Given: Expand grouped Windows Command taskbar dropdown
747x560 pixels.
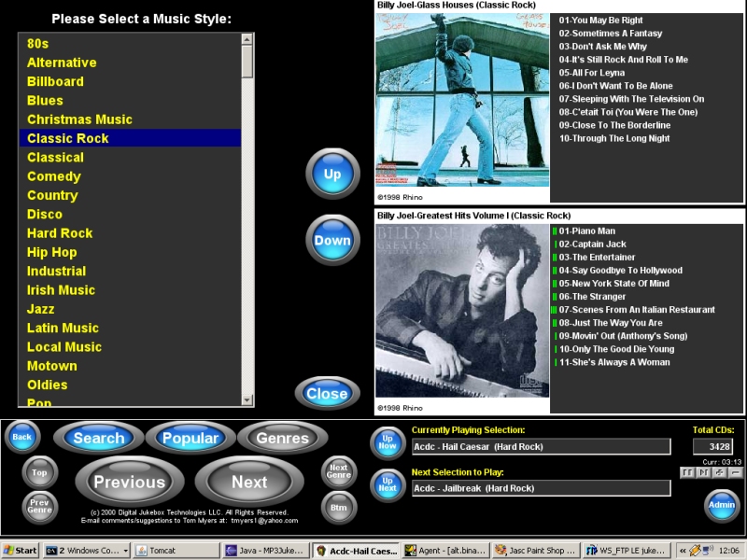Looking at the screenshot, I should point(125,551).
